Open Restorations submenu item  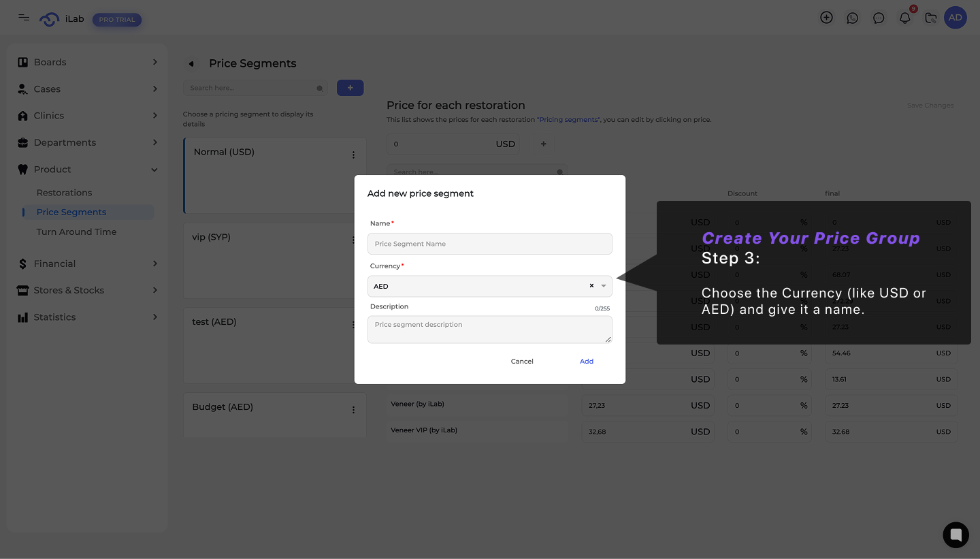(x=64, y=193)
